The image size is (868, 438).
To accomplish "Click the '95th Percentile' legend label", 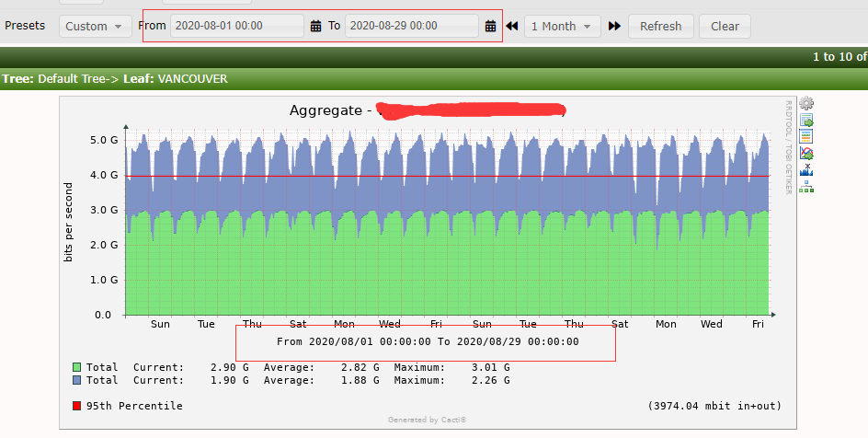I will (134, 406).
